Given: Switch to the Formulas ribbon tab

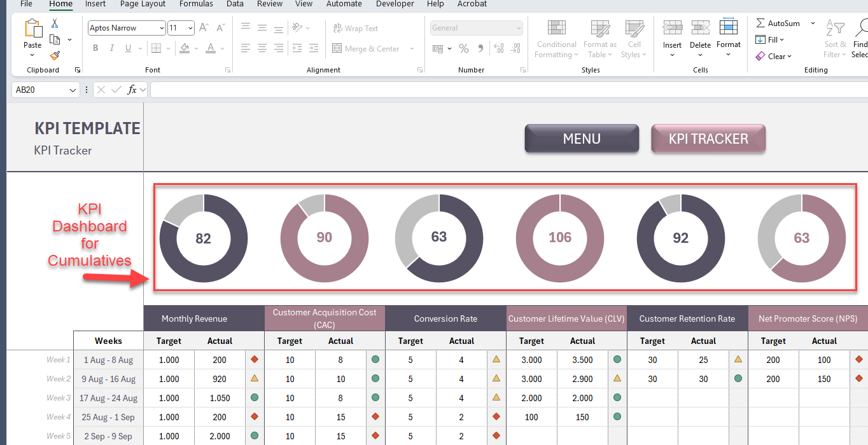Looking at the screenshot, I should [x=196, y=4].
